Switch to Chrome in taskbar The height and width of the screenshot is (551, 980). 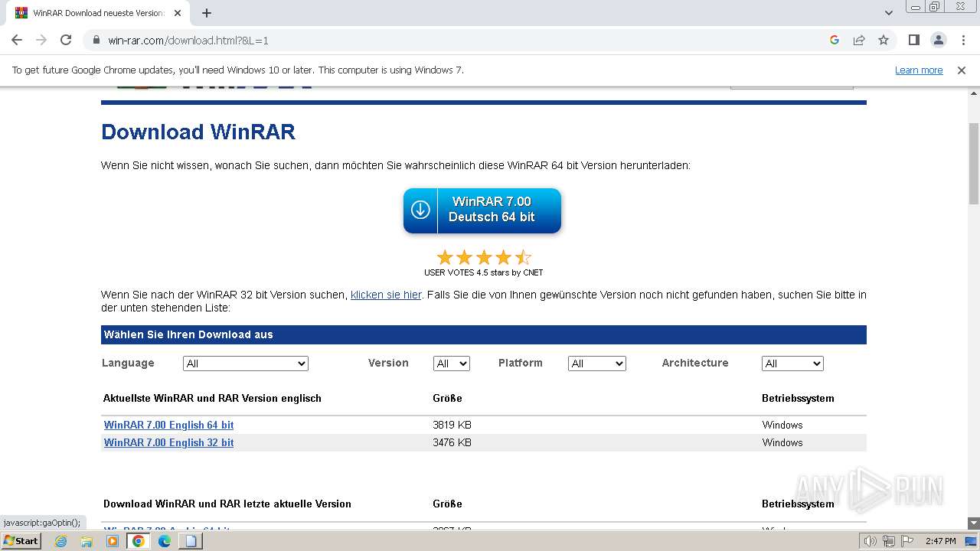(139, 541)
